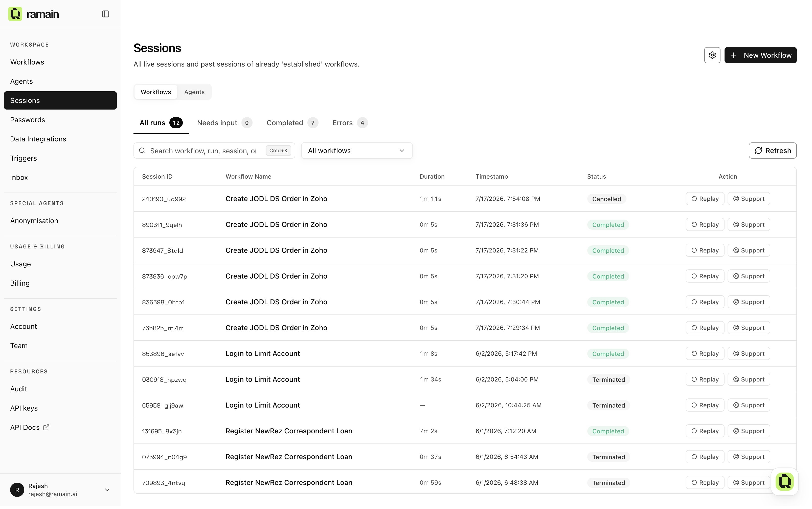Contact Support for session 836598_0hto1
Image resolution: width=812 pixels, height=509 pixels.
749,302
